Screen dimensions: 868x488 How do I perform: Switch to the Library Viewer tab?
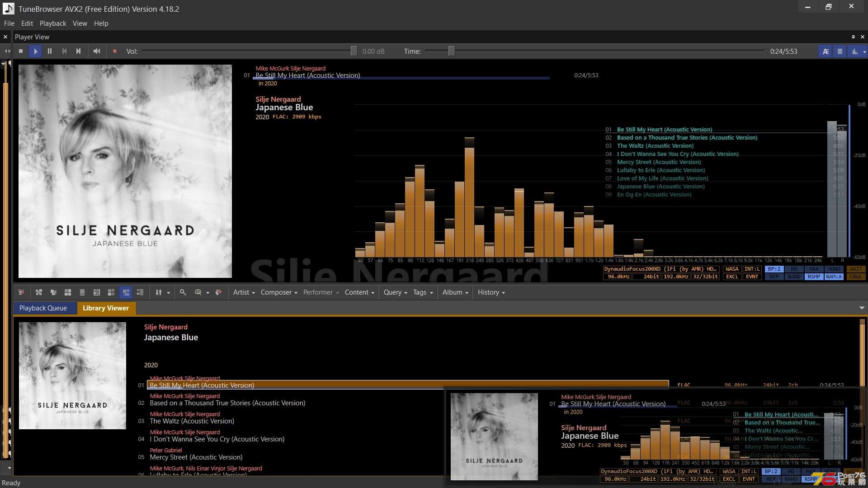point(106,308)
